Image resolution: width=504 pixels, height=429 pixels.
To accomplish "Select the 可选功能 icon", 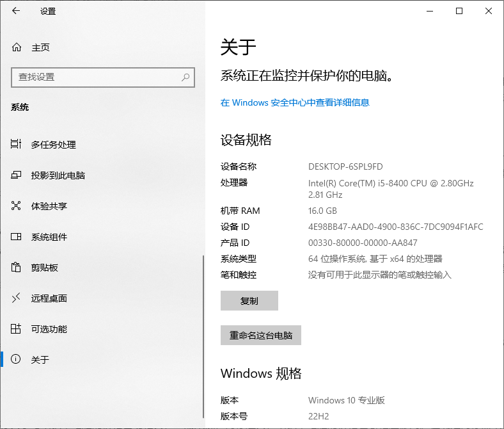I will tap(16, 328).
